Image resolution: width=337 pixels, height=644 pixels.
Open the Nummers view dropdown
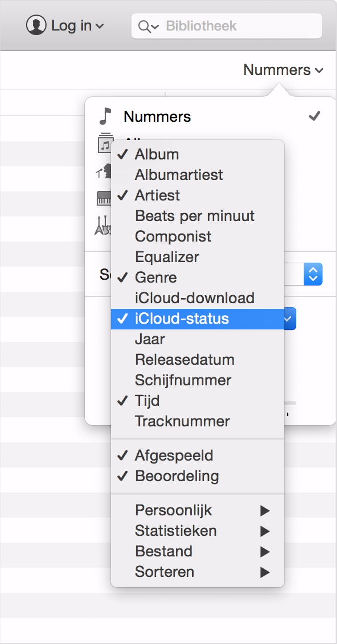pyautogui.click(x=283, y=70)
